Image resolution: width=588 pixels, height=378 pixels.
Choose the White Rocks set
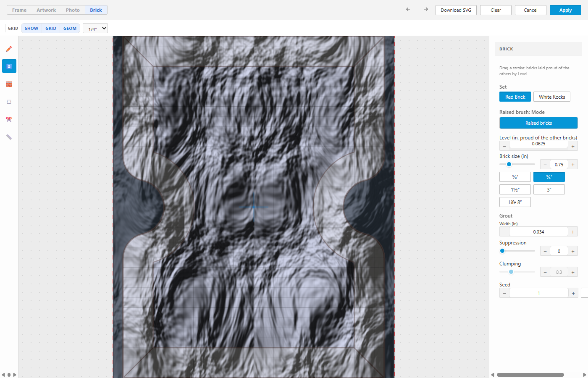(x=552, y=97)
